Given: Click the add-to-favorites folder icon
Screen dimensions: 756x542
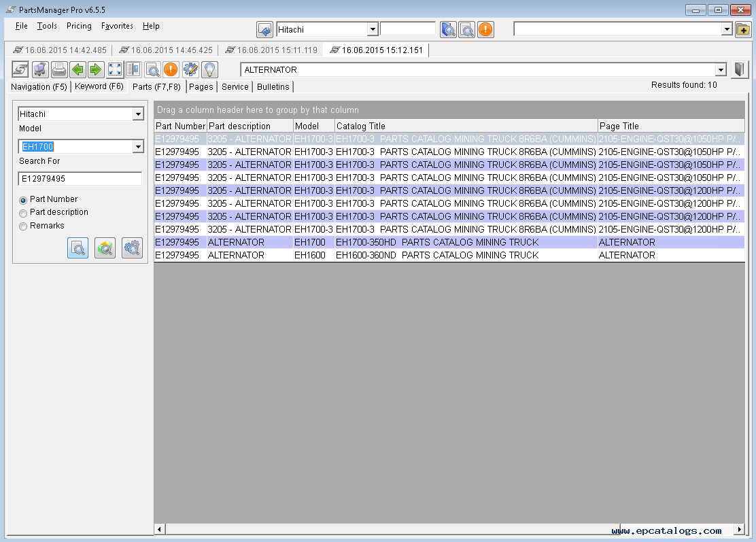Looking at the screenshot, I should pos(743,29).
